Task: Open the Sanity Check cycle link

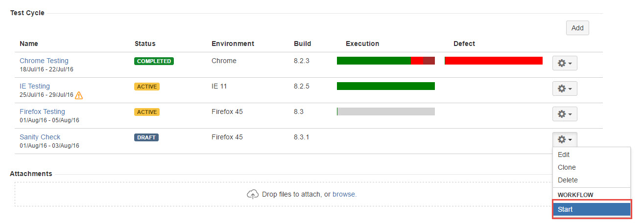Action: (40, 137)
